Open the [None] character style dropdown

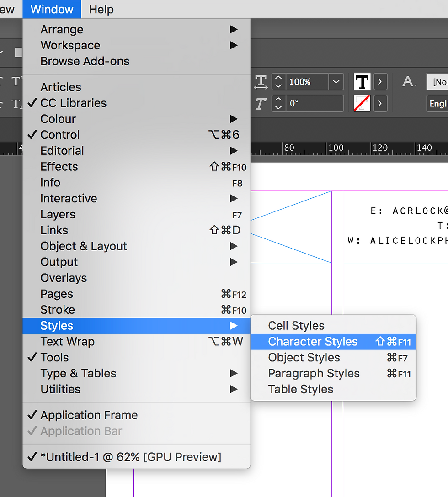437,82
